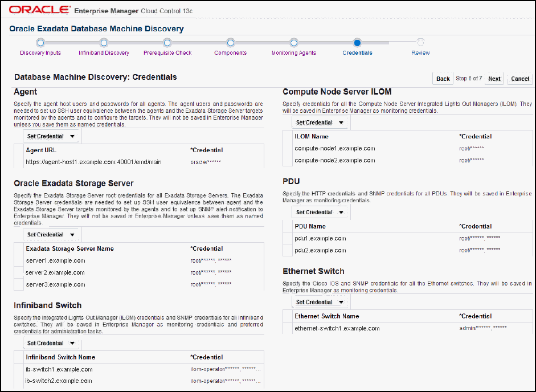This screenshot has width=536, height=392.
Task: Click the Next button
Action: pyautogui.click(x=494, y=79)
